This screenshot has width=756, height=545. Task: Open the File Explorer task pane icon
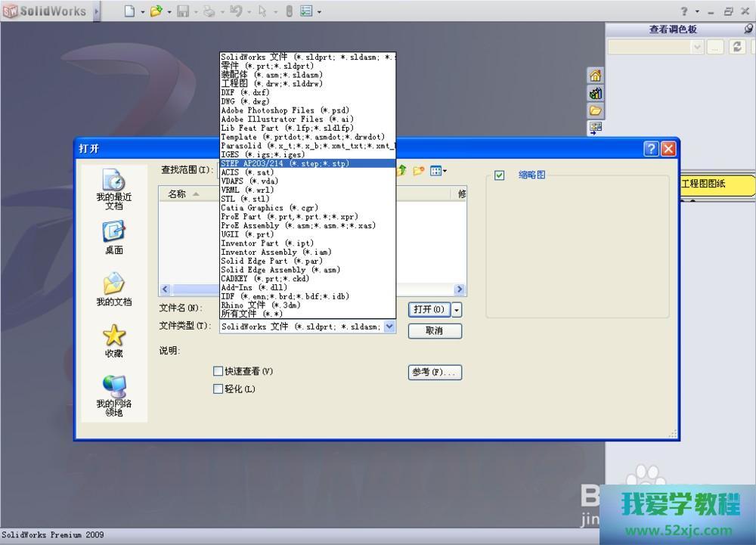coord(596,110)
